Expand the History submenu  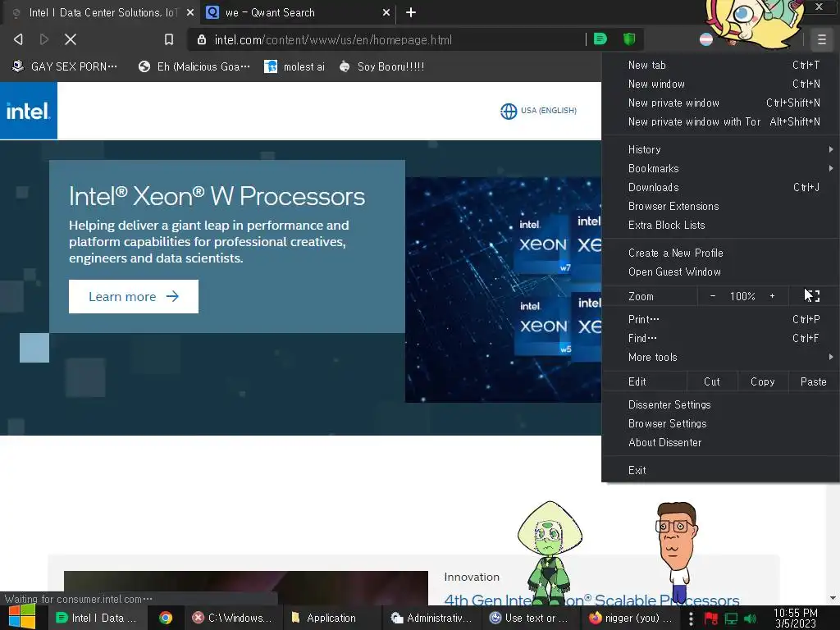point(721,149)
